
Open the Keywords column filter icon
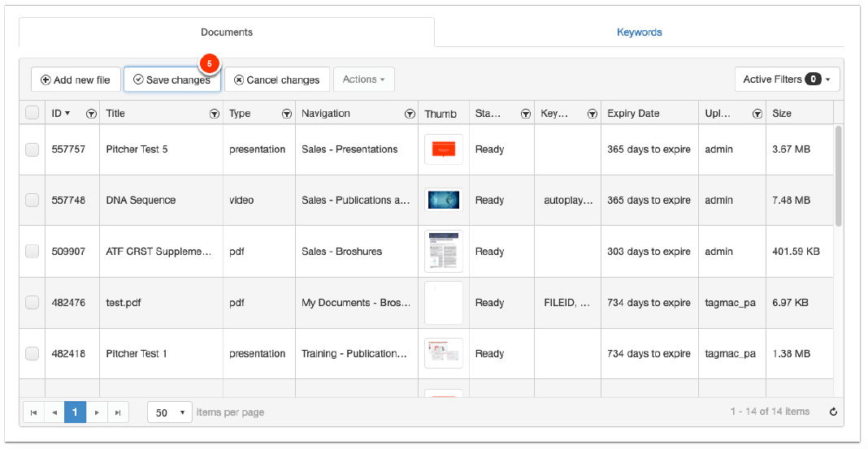[592, 114]
